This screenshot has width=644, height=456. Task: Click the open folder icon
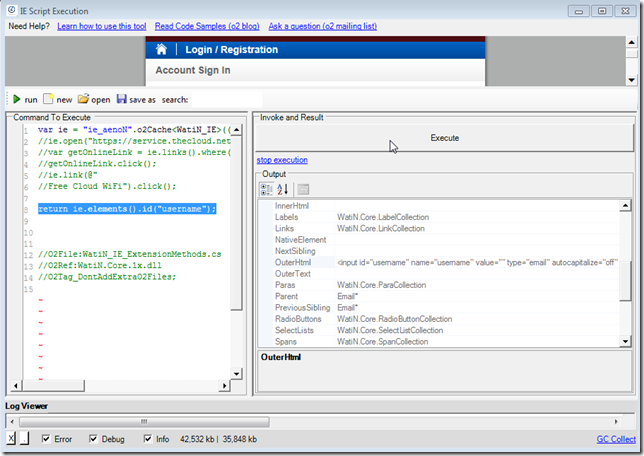[x=83, y=100]
